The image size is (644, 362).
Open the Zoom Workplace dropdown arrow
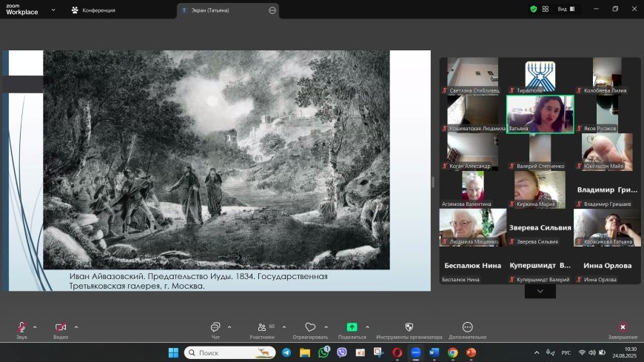click(53, 10)
